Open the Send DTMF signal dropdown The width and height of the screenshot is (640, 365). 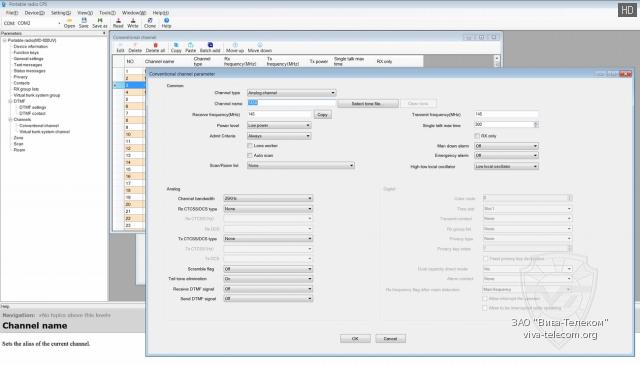[268, 299]
